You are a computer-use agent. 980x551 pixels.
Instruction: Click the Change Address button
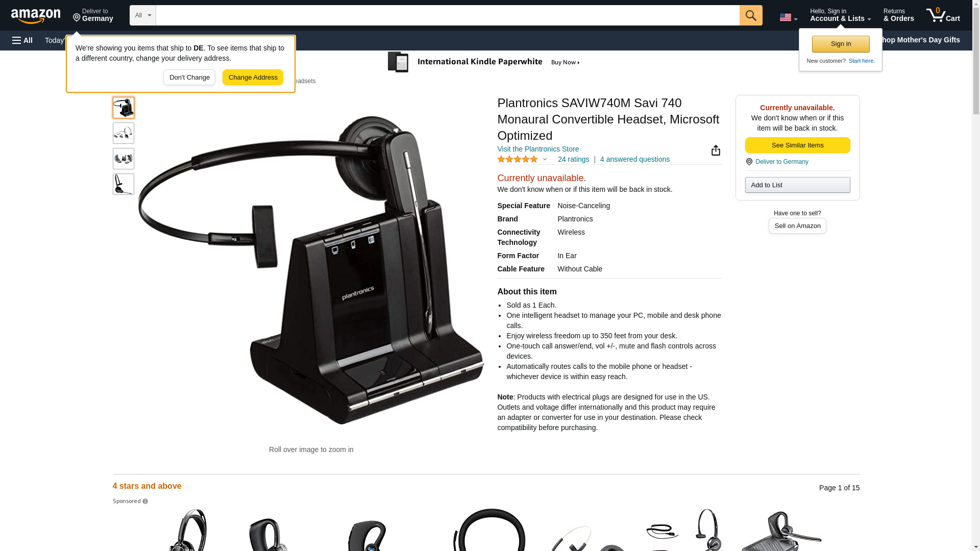tap(253, 78)
